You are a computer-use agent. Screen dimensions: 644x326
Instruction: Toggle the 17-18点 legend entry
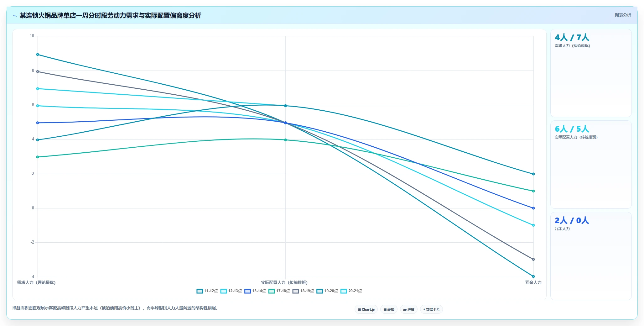279,291
